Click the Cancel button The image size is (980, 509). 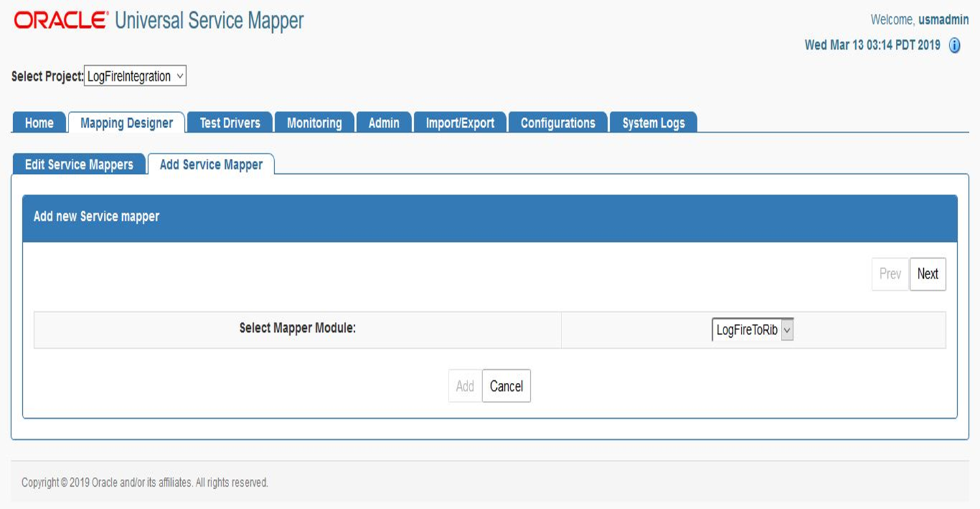click(x=507, y=386)
